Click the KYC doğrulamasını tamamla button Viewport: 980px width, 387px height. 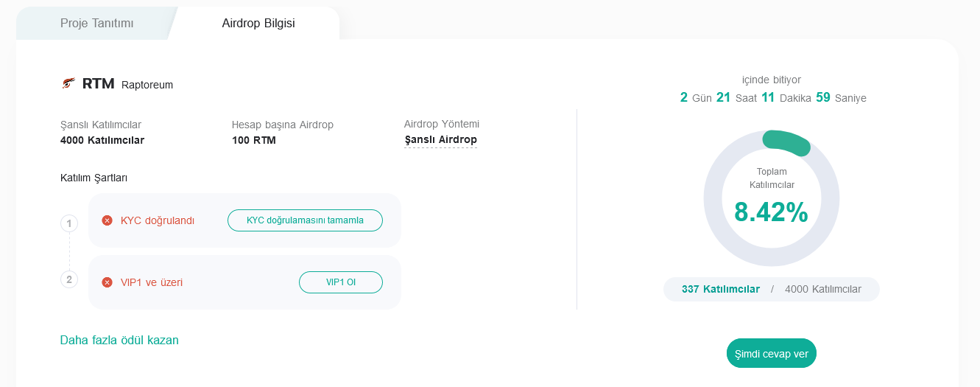click(305, 220)
